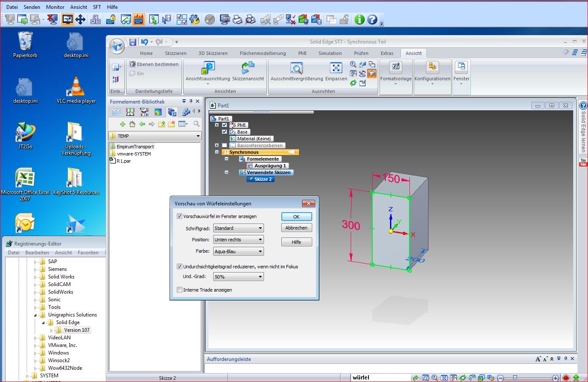Uncheck the PMI visibility checkbox
Image resolution: width=588 pixels, height=382 pixels.
(x=225, y=125)
